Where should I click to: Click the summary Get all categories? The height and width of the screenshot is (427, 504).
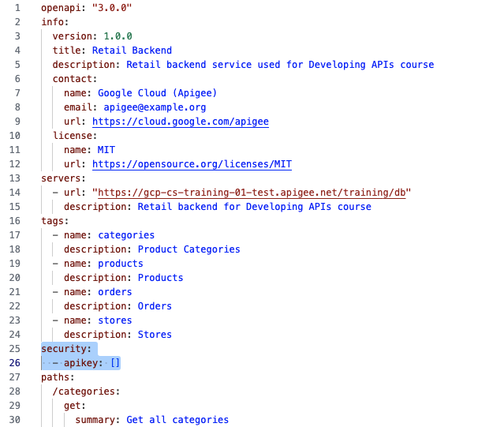pos(177,420)
